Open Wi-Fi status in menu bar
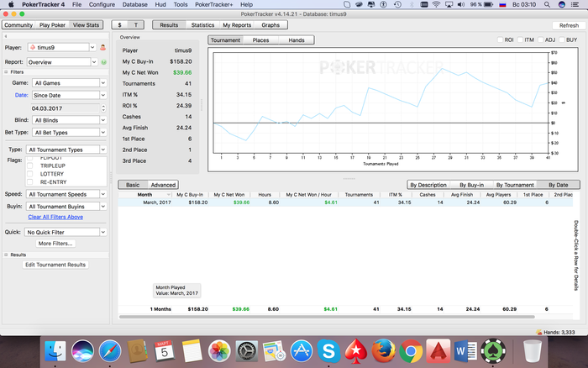This screenshot has width=588, height=368. (x=436, y=4)
